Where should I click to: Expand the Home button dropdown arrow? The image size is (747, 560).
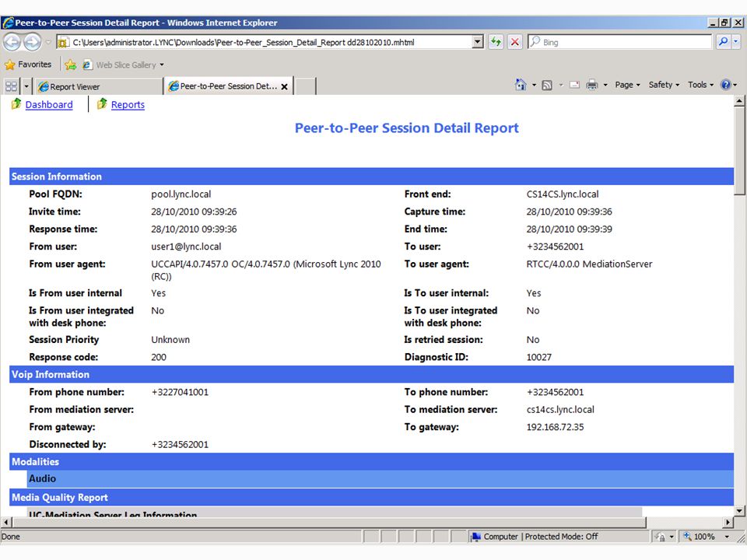click(534, 86)
